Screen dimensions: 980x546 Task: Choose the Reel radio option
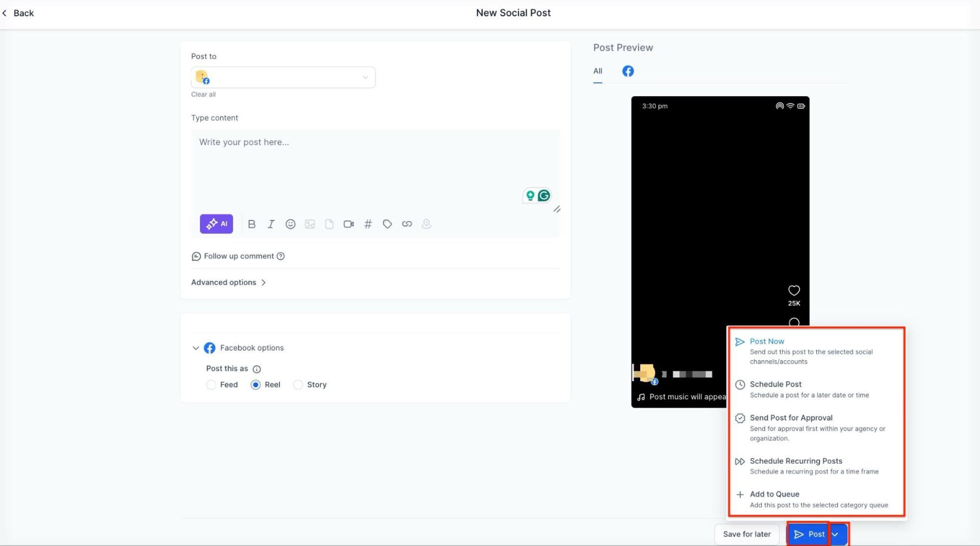click(x=255, y=385)
